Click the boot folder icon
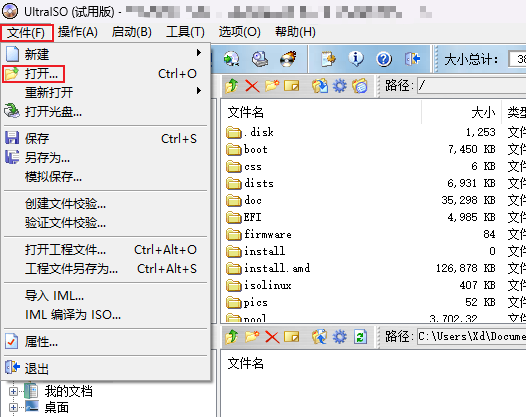526x417 pixels. (233, 149)
